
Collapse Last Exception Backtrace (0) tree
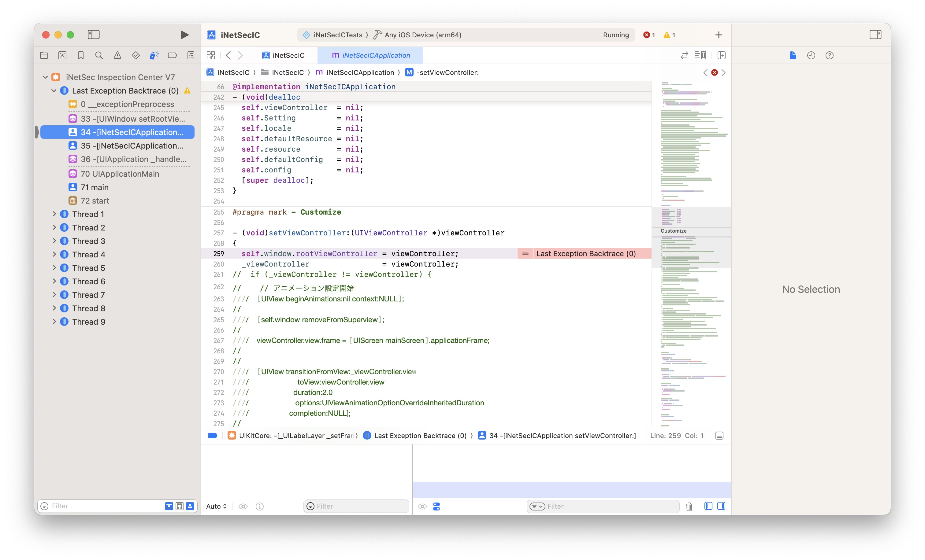[x=54, y=91]
